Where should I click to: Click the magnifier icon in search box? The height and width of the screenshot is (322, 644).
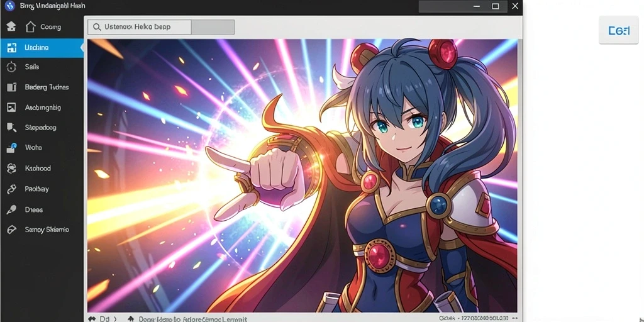97,27
